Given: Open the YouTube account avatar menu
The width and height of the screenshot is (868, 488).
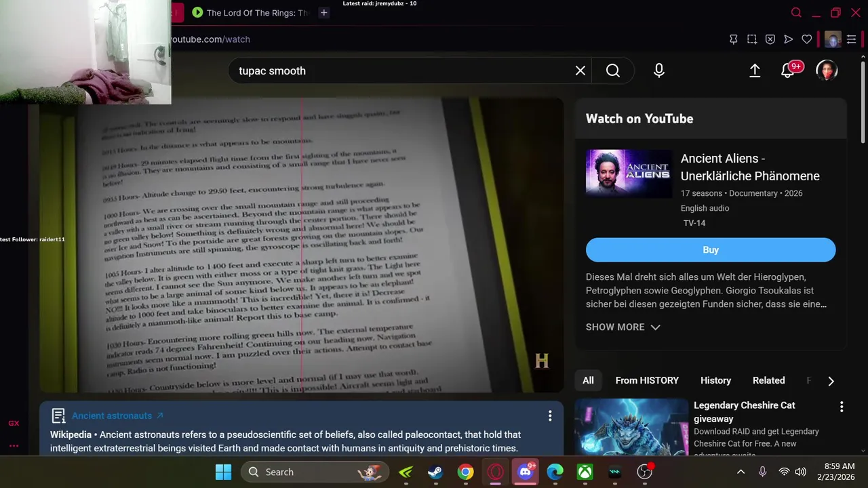Looking at the screenshot, I should tap(827, 70).
